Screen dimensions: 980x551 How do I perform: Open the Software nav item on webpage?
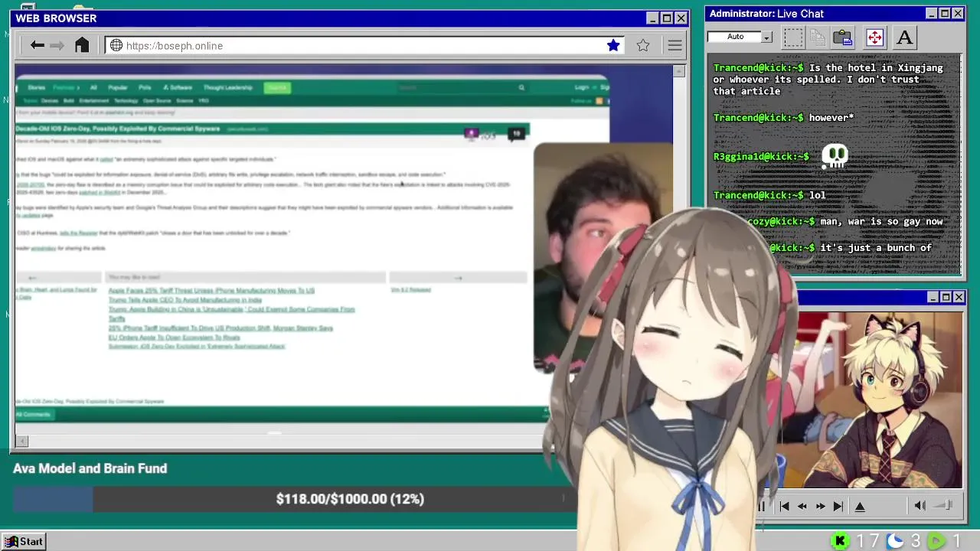coord(178,88)
